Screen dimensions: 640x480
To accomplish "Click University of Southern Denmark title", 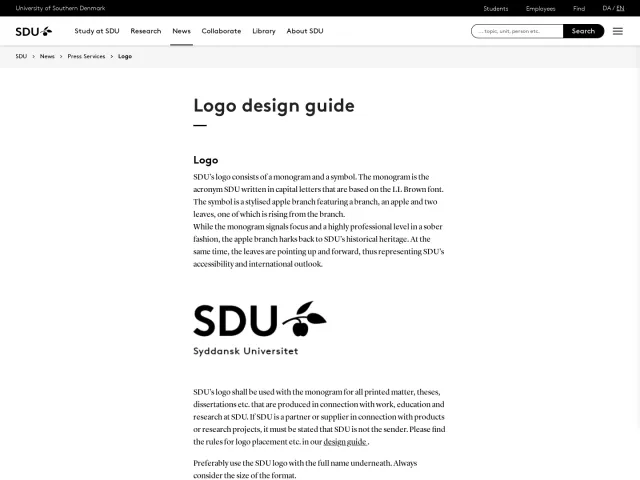I will click(60, 8).
